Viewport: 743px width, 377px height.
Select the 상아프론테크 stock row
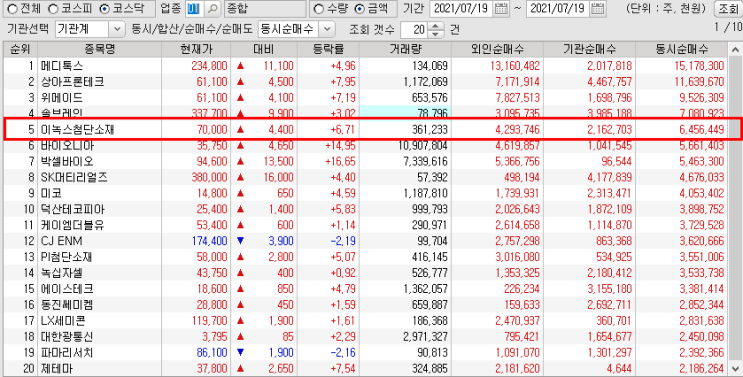[x=365, y=82]
